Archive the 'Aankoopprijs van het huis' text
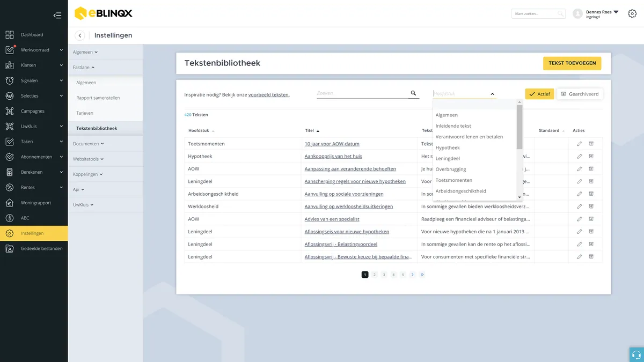644x362 pixels. coord(591,156)
